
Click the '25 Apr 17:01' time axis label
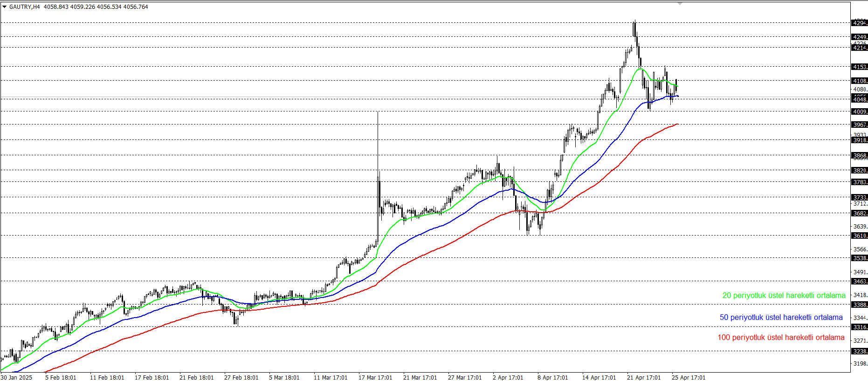pyautogui.click(x=689, y=378)
